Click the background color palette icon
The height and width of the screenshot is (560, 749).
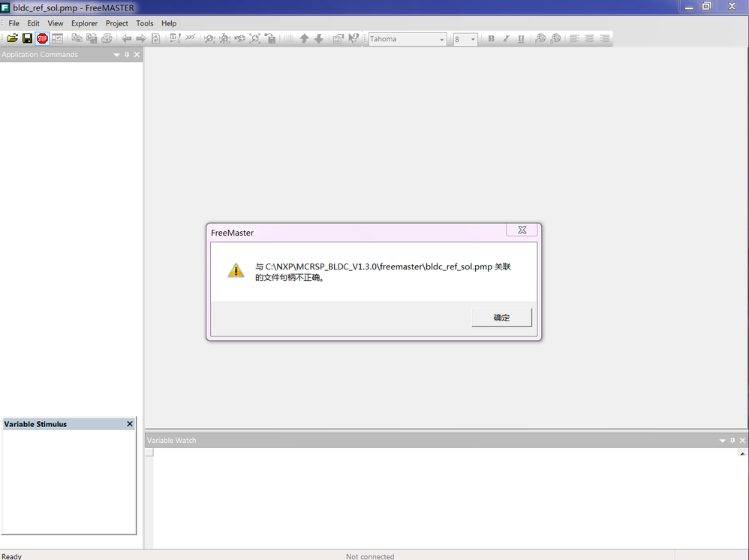[555, 39]
